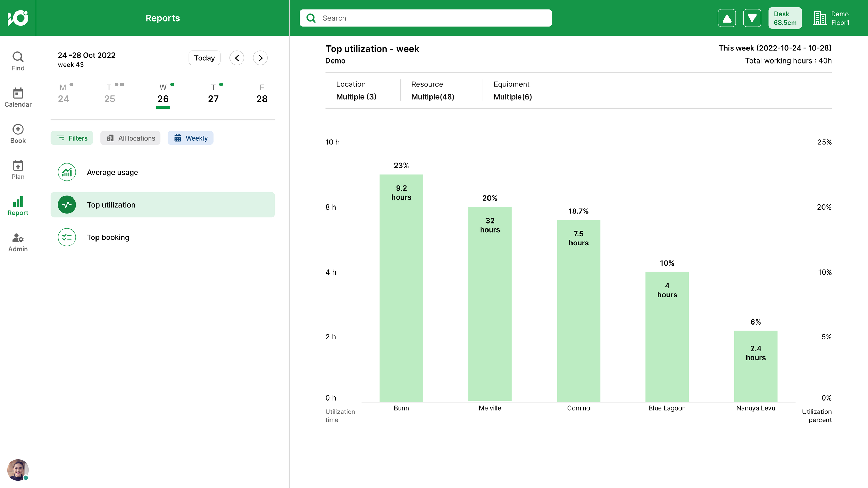Open the Find search sidebar icon

click(18, 61)
